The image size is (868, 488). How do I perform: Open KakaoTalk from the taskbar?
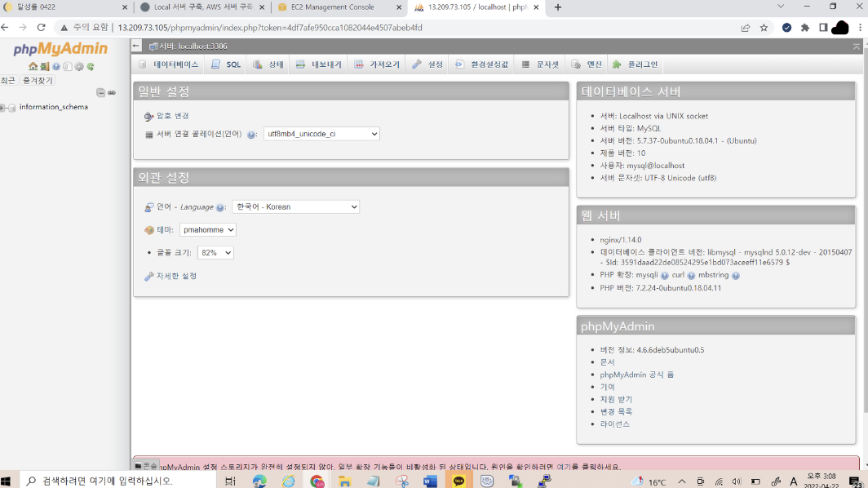click(x=458, y=481)
